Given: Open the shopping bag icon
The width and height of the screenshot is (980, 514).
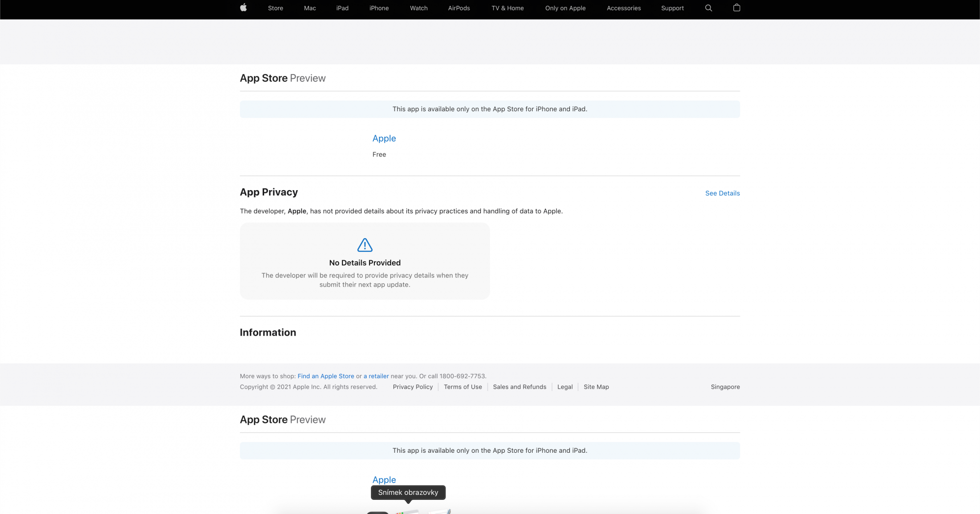Looking at the screenshot, I should tap(736, 7).
